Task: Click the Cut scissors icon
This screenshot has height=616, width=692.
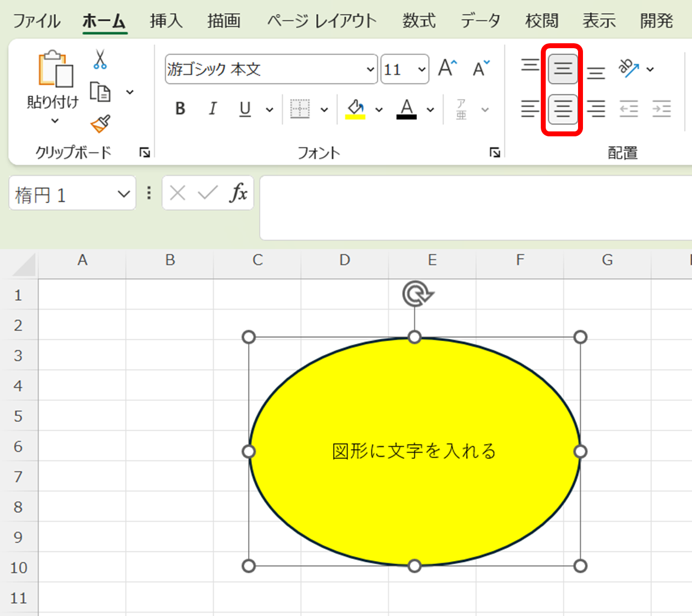Action: (100, 59)
